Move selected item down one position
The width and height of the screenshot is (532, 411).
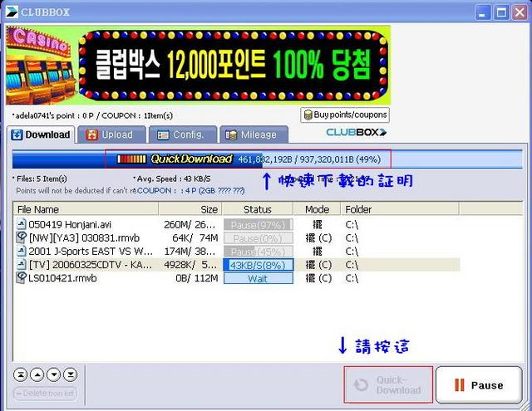[54, 374]
